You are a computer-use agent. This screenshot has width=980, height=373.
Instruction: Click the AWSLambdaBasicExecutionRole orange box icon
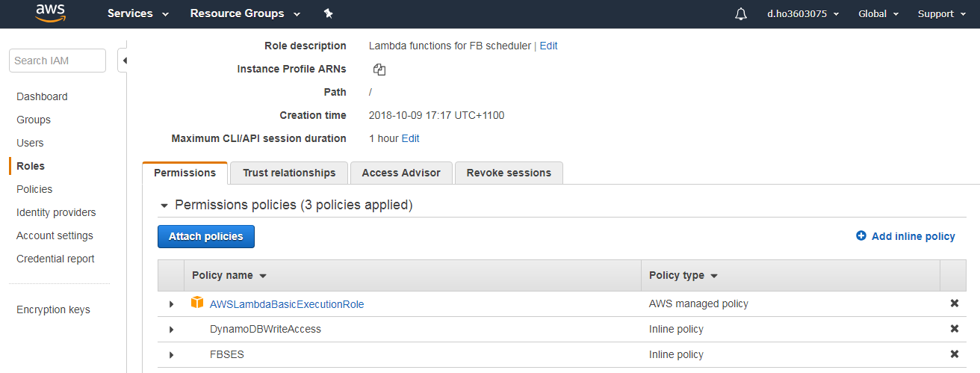click(x=197, y=303)
